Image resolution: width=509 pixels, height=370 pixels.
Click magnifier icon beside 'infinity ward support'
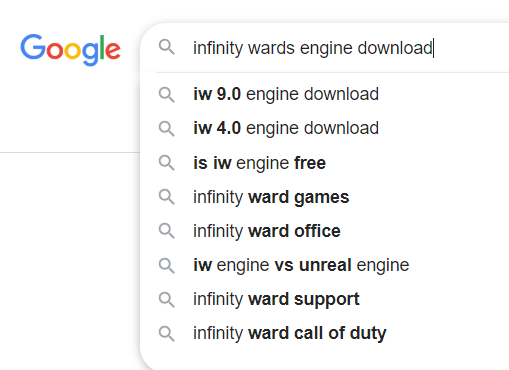(167, 299)
